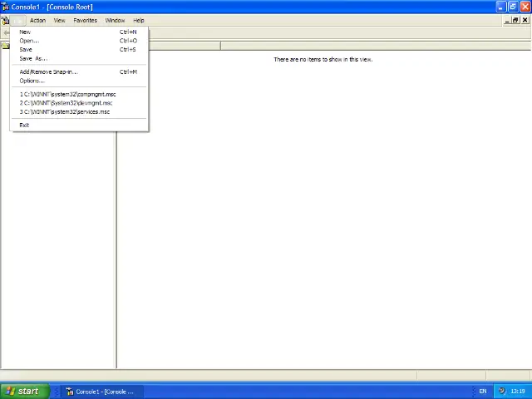Click the system tray notification icon
Screen dimensions: 532x399
[501, 391]
